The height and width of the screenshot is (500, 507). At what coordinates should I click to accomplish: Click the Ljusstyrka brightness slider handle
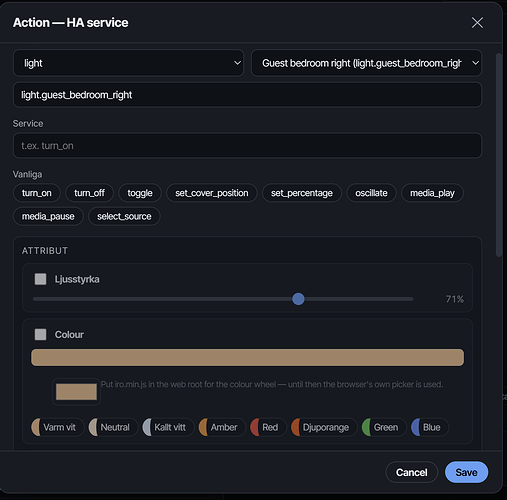tap(298, 299)
